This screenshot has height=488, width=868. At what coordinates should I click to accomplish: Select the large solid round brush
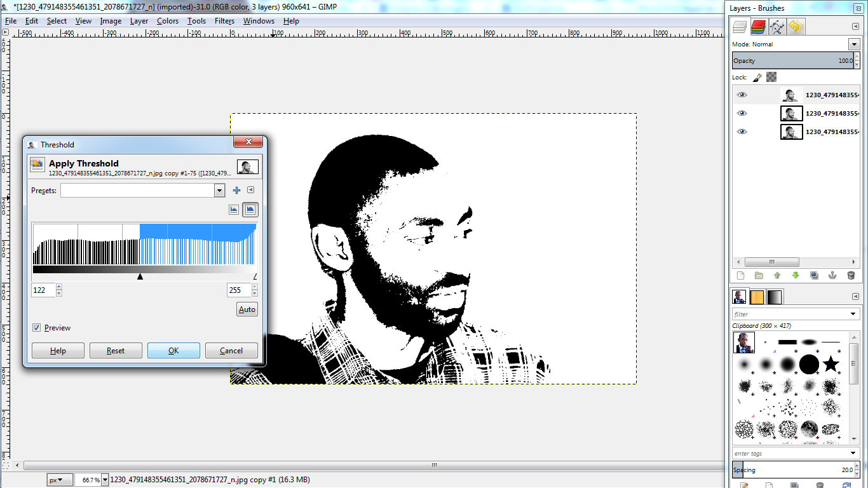809,364
